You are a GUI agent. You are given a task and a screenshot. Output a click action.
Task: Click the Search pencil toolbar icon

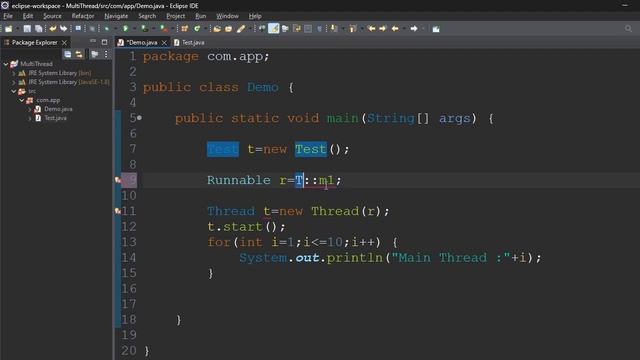pos(241,29)
